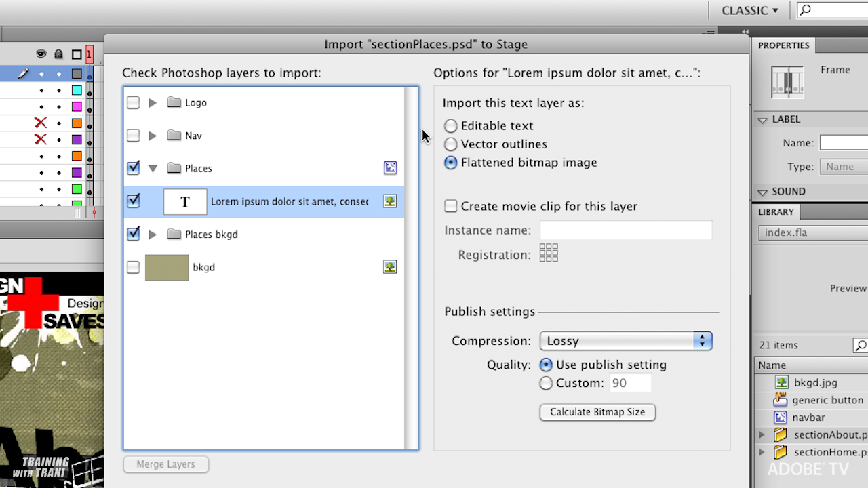Click the cyan layer outline color swatch
The width and height of the screenshot is (868, 488).
click(77, 90)
